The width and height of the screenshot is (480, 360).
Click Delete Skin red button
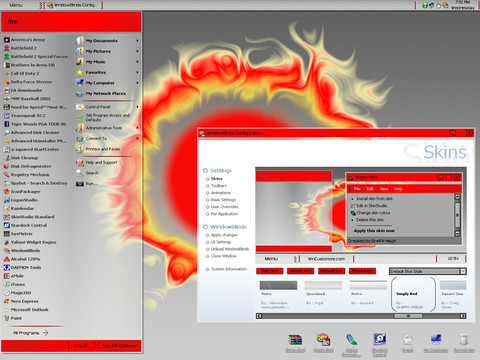301,271
